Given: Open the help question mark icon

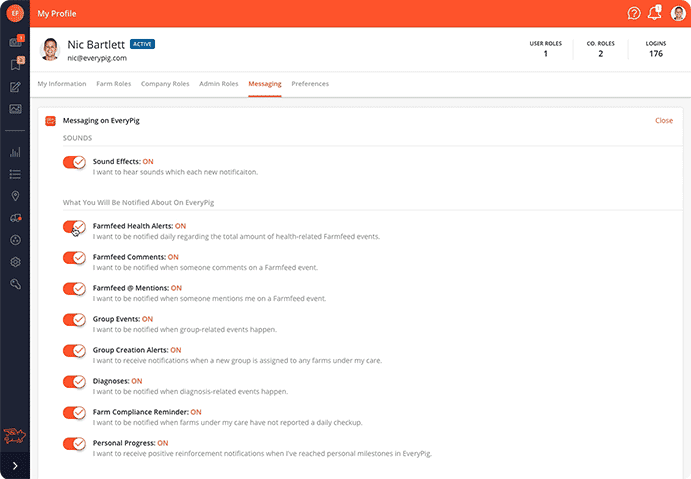Looking at the screenshot, I should point(634,13).
